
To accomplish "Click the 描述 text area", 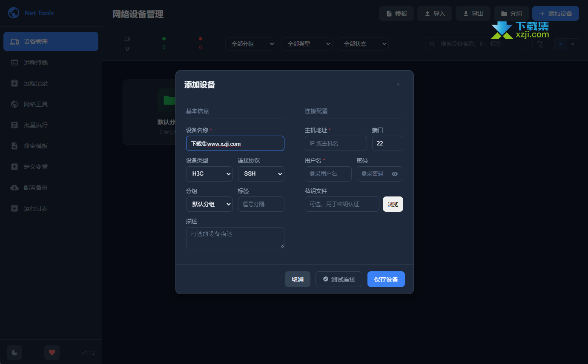I will click(x=235, y=238).
